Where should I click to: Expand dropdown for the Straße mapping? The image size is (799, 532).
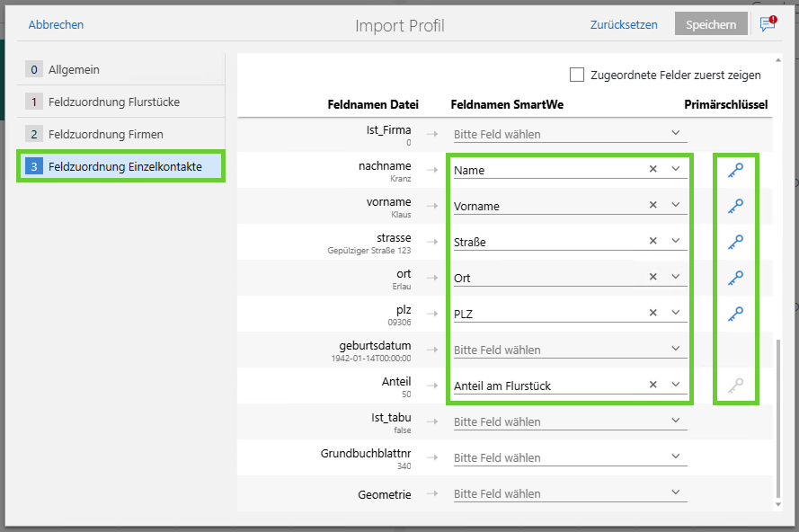[676, 241]
